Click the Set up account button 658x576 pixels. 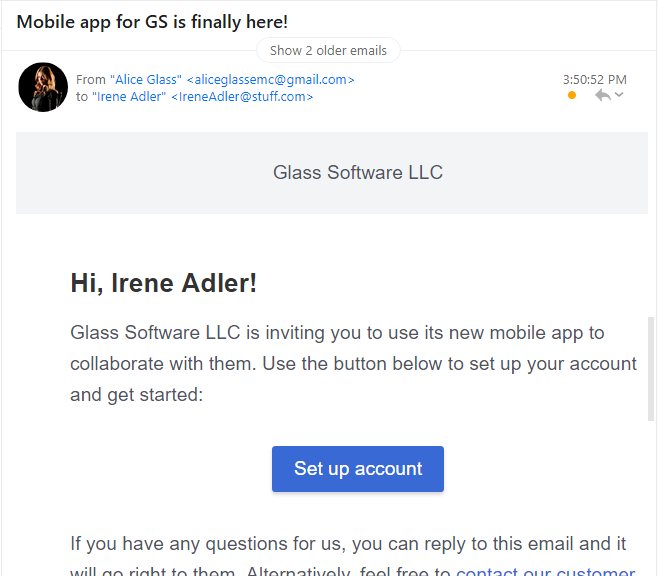(x=358, y=469)
